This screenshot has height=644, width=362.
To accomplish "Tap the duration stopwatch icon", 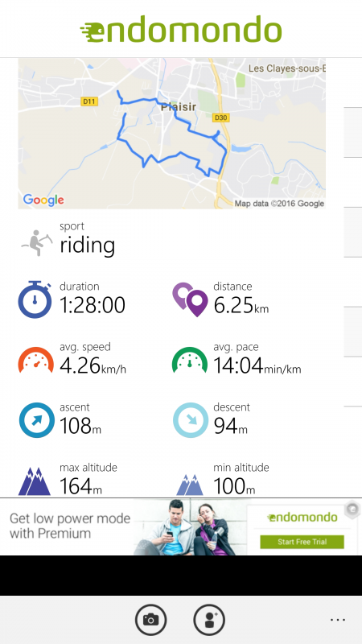I will coord(35,299).
